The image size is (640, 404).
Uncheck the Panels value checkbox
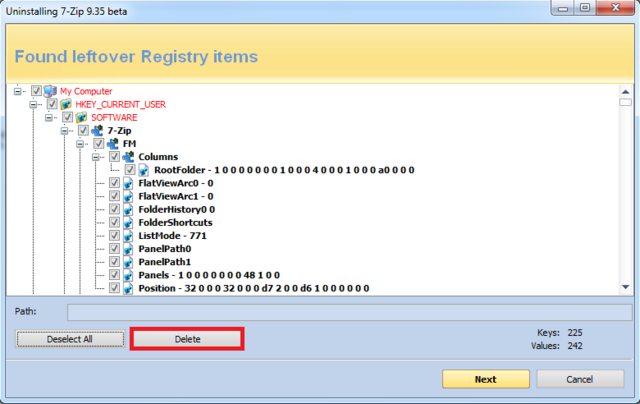[114, 275]
